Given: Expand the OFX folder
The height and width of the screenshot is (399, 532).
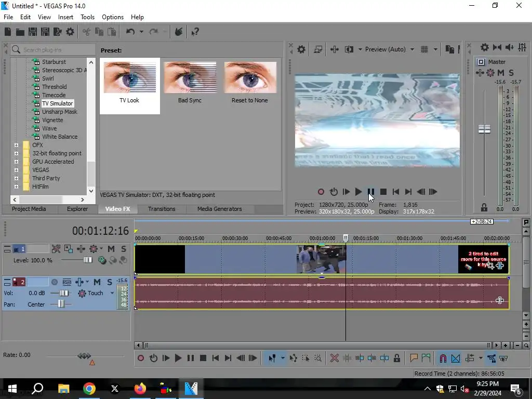Looking at the screenshot, I should (16, 145).
